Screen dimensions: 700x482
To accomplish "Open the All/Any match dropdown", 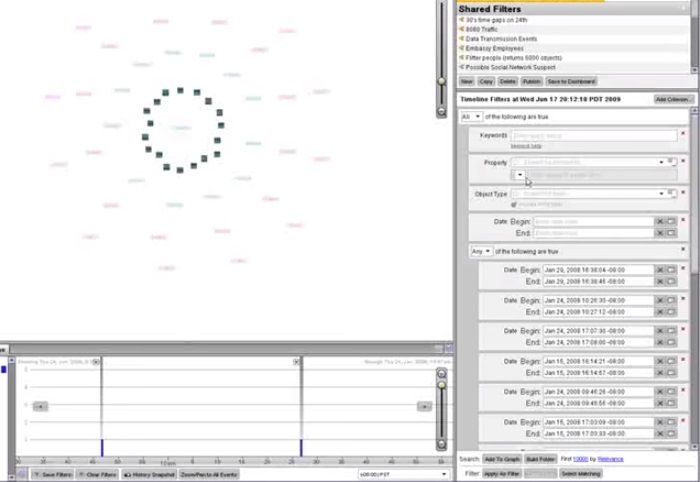I will tap(471, 116).
